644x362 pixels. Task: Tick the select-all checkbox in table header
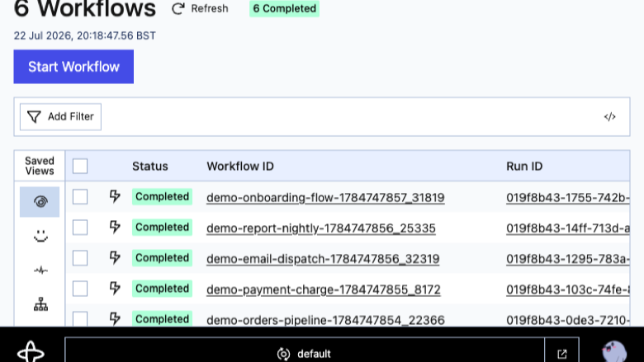[80, 166]
